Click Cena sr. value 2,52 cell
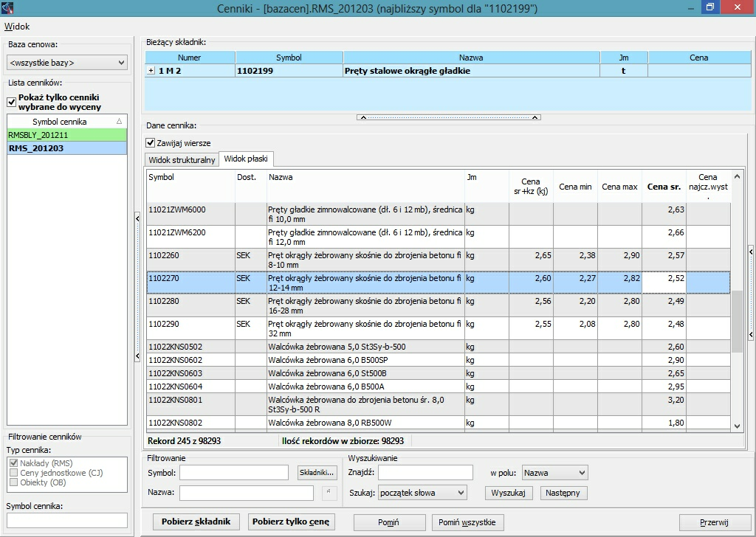 coord(664,283)
